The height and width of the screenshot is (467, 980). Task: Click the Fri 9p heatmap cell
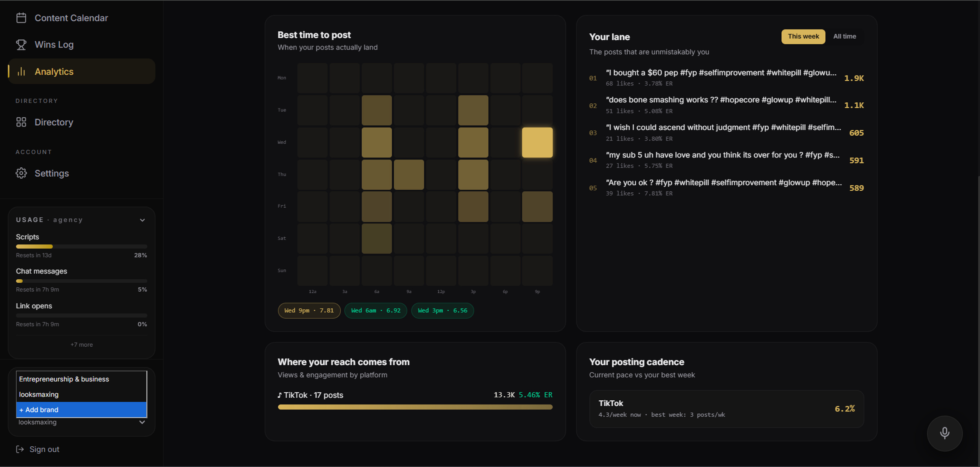(x=537, y=206)
